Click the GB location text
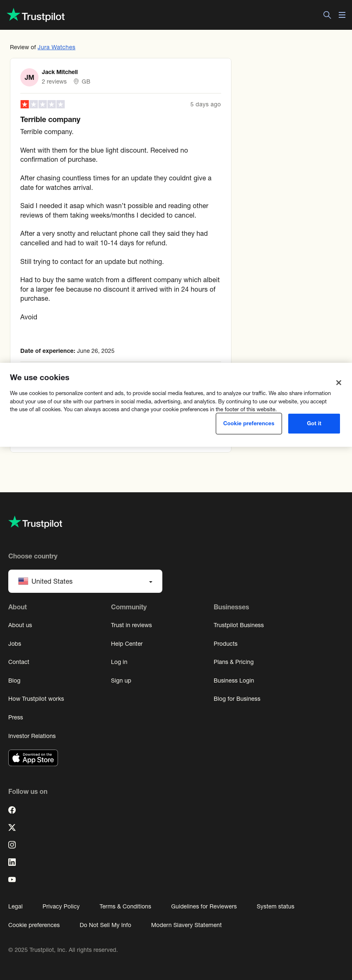 (86, 81)
